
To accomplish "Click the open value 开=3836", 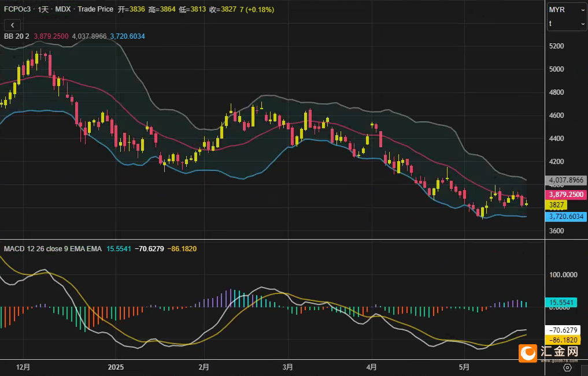I will (x=131, y=9).
